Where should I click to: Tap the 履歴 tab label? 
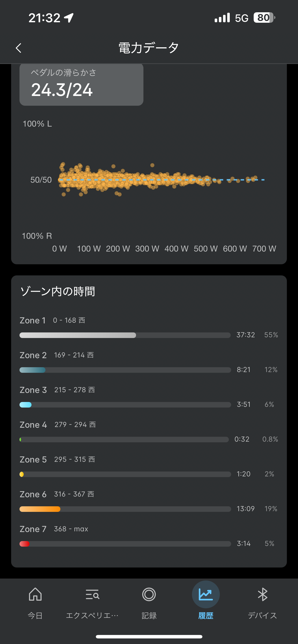coord(206,615)
